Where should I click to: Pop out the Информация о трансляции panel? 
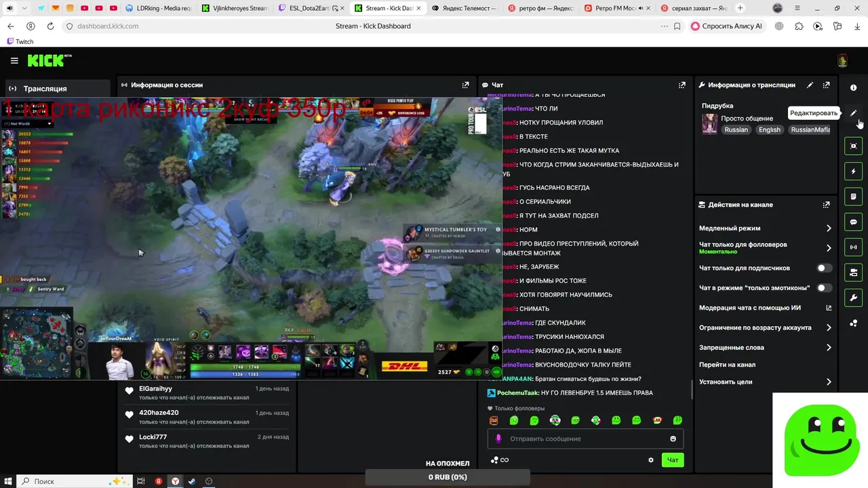tap(826, 85)
